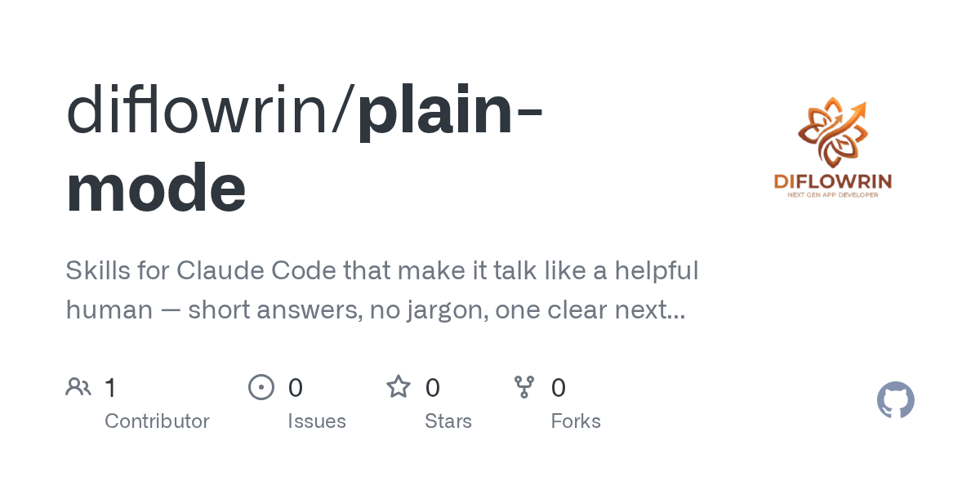
Task: Click the Next Gen App Developer tagline
Action: coord(833,195)
